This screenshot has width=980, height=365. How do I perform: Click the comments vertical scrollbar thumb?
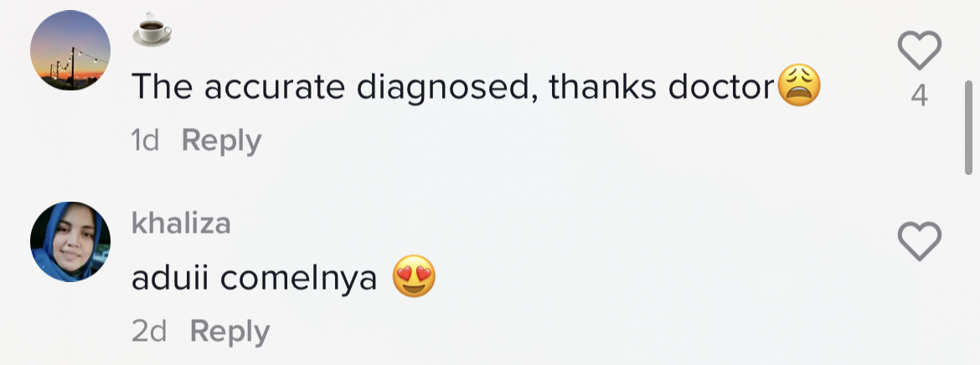(x=968, y=127)
